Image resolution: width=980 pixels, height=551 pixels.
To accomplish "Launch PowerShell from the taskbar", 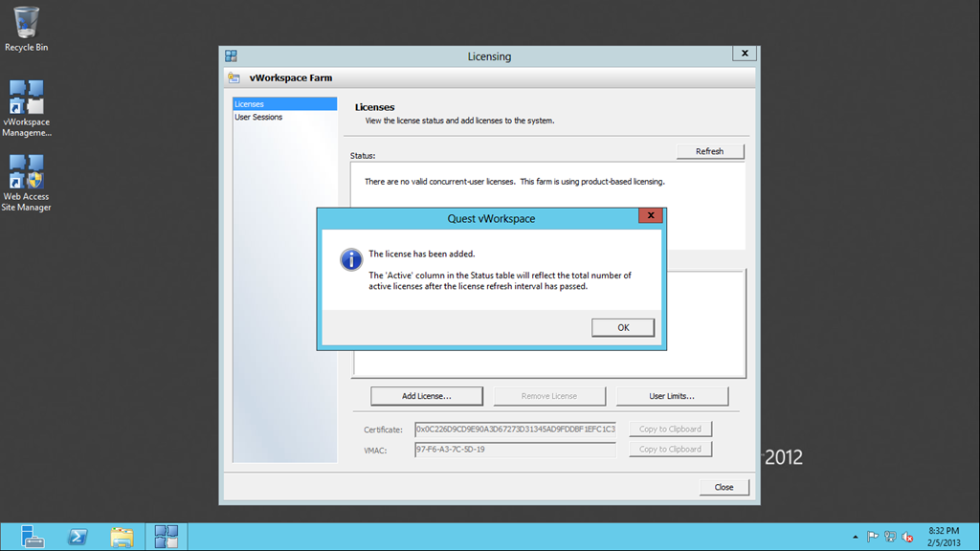I will pyautogui.click(x=78, y=537).
